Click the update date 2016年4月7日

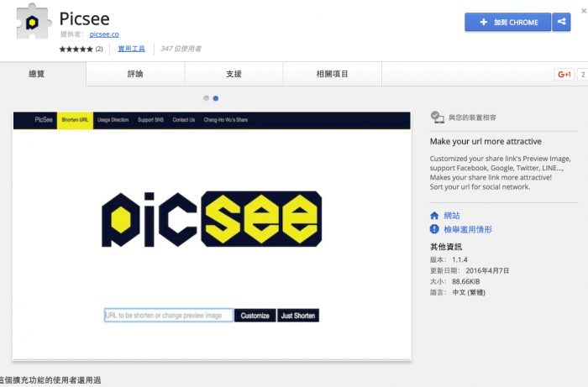(487, 270)
